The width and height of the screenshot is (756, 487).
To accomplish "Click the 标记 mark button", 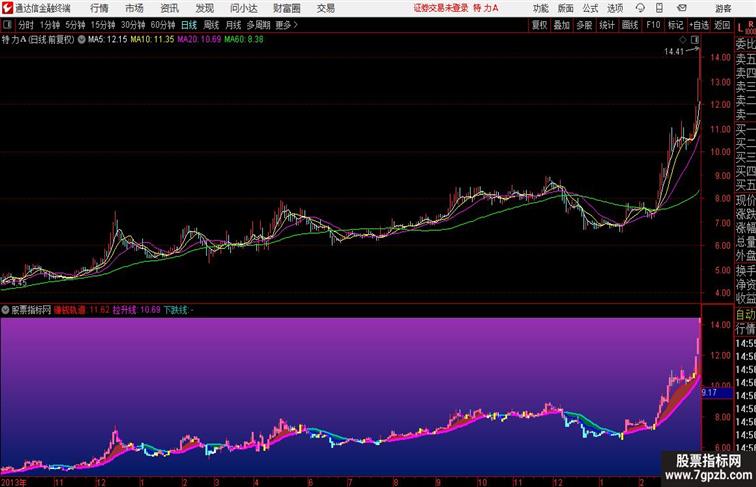I will click(675, 25).
